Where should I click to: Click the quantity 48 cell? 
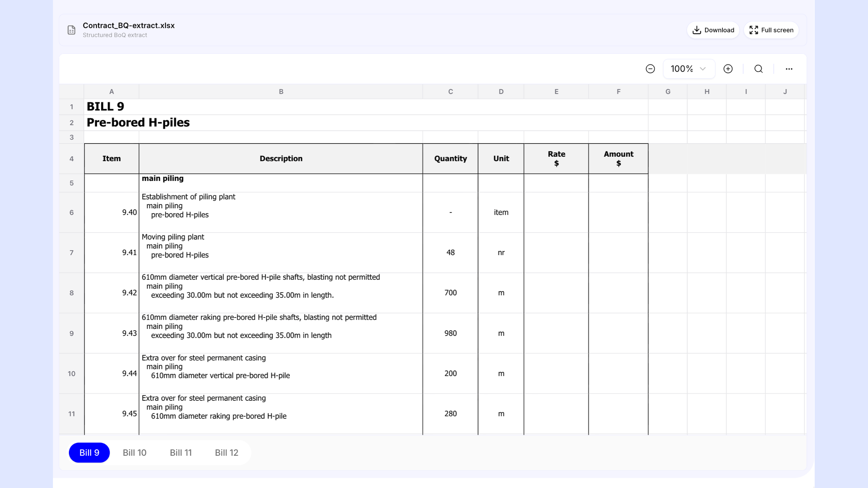451,253
